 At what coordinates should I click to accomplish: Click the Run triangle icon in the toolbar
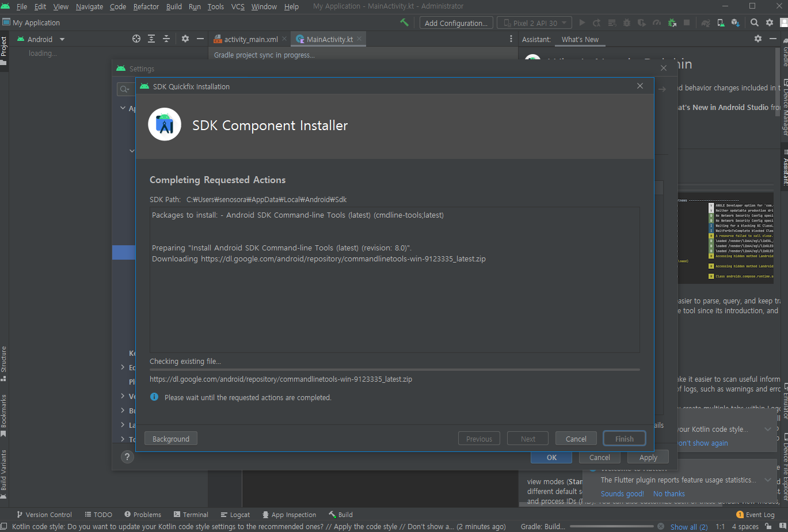582,22
